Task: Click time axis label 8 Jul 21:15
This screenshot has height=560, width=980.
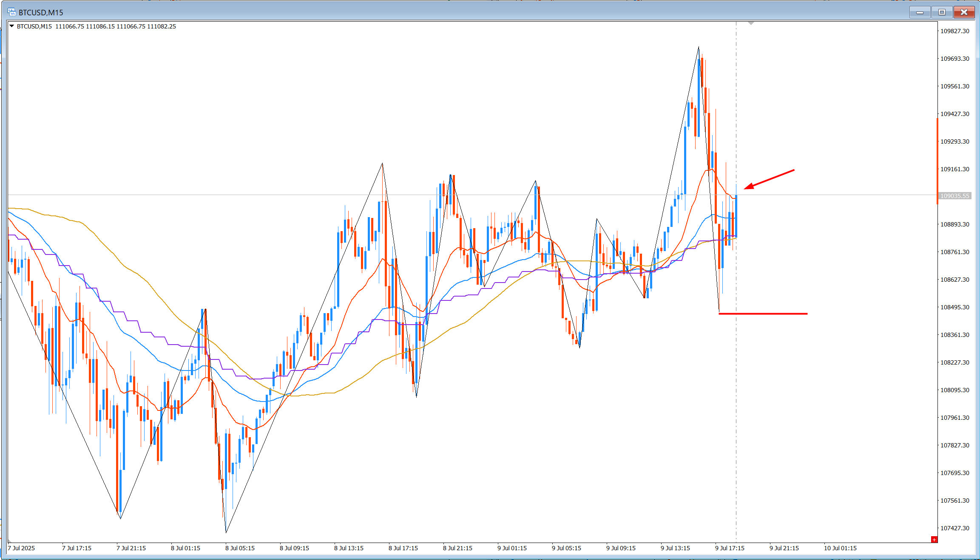Action: [457, 548]
